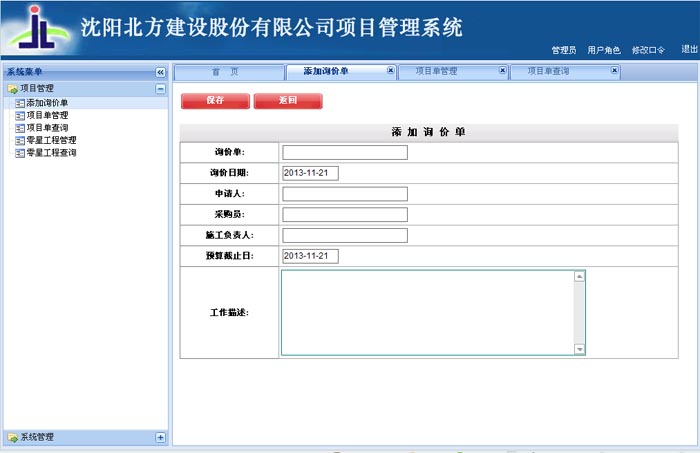This screenshot has height=453, width=700.
Task: Open 项目单管理 in the sidebar tree
Action: [x=47, y=115]
